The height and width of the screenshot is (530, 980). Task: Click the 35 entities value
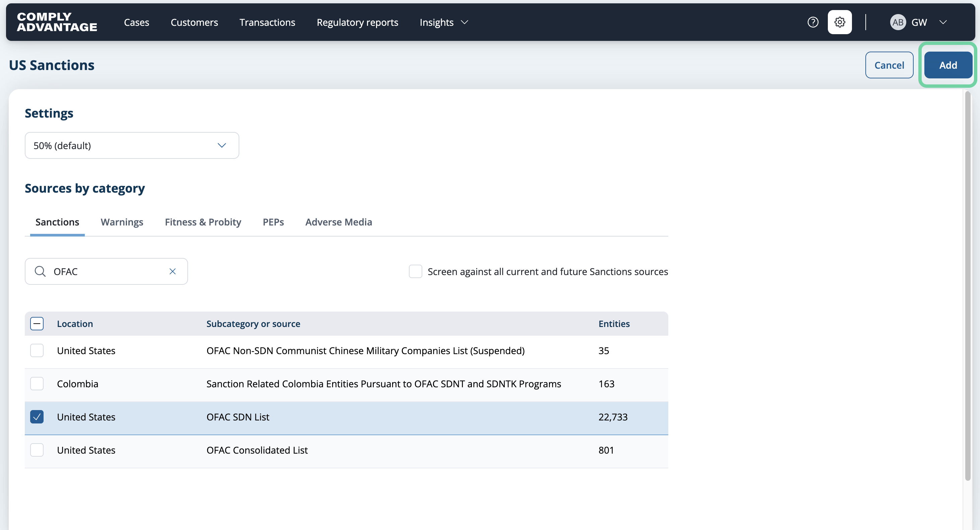click(x=604, y=350)
